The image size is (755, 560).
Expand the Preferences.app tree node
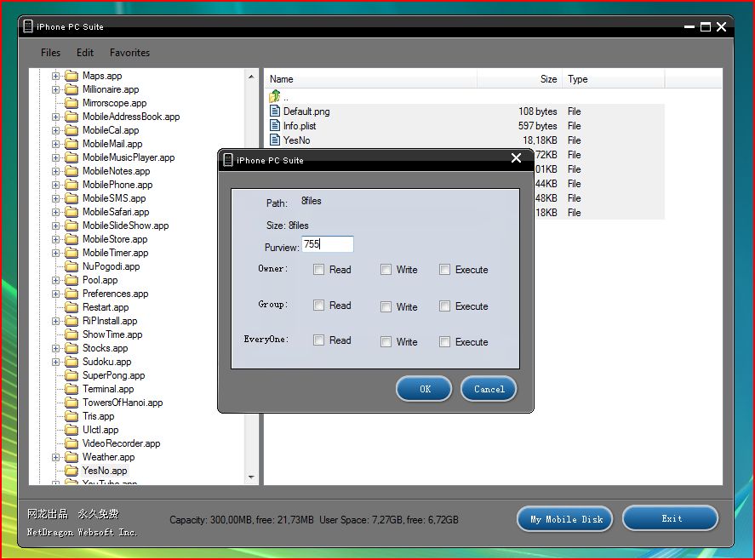(56, 294)
